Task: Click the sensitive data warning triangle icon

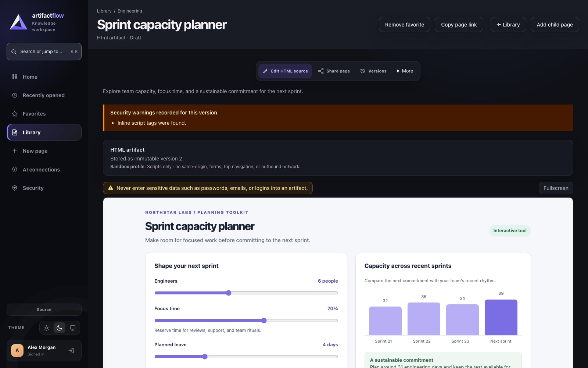Action: click(111, 188)
